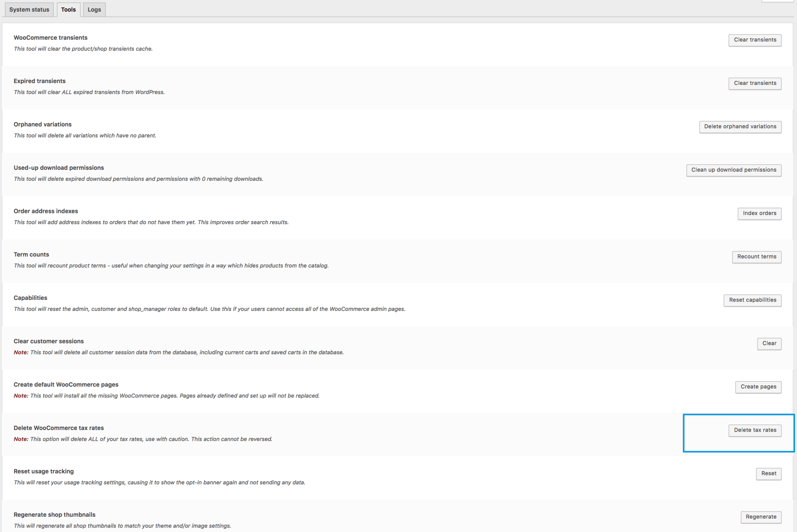The width and height of the screenshot is (797, 532).
Task: Index orders to improve order search
Action: coord(759,213)
